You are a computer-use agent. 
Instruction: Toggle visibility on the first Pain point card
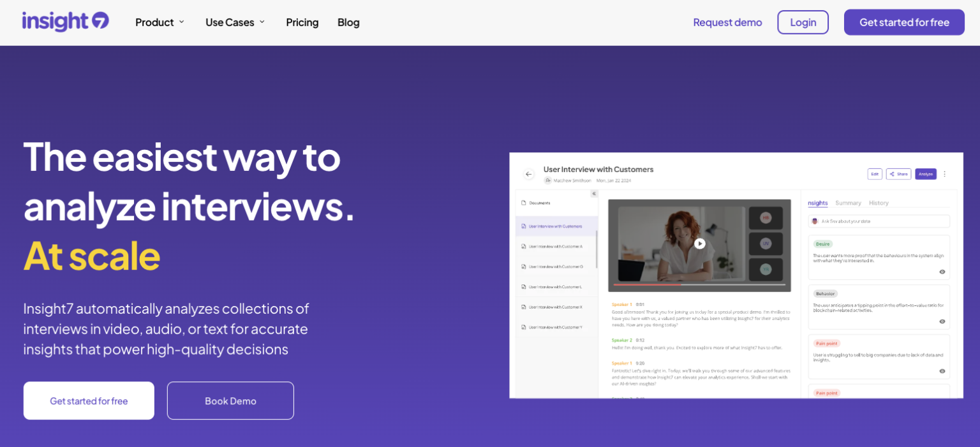click(x=942, y=371)
